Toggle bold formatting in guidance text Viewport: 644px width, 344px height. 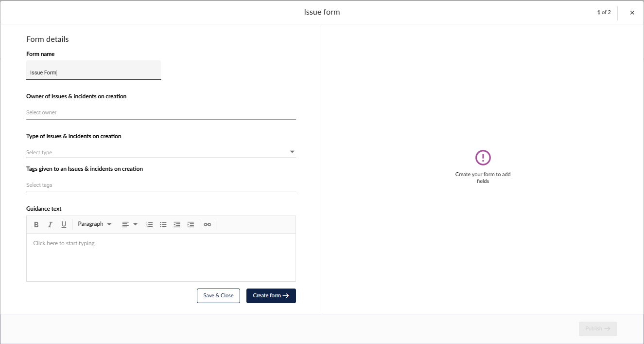[36, 224]
